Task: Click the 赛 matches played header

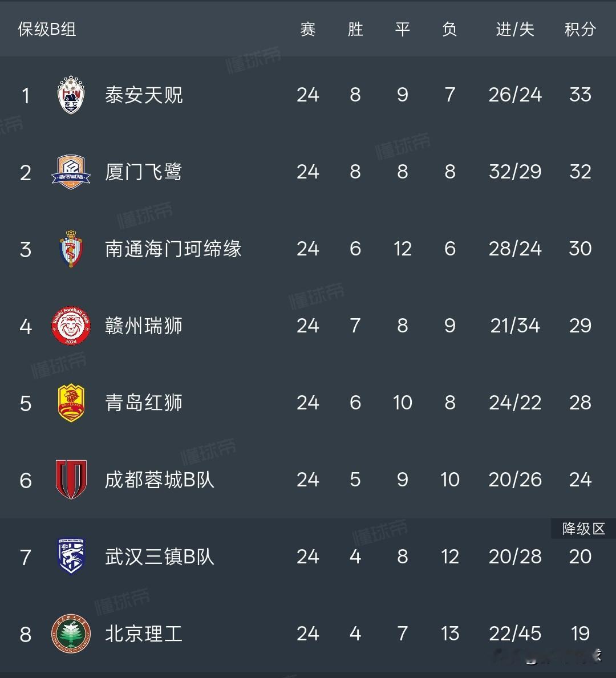Action: point(307,30)
